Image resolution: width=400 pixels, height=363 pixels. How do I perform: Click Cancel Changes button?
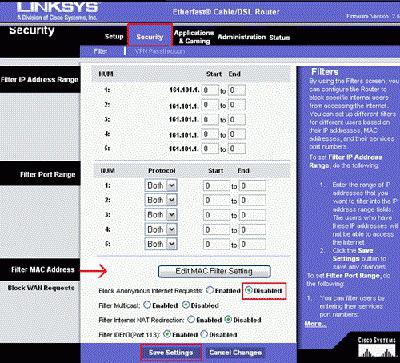235,352
